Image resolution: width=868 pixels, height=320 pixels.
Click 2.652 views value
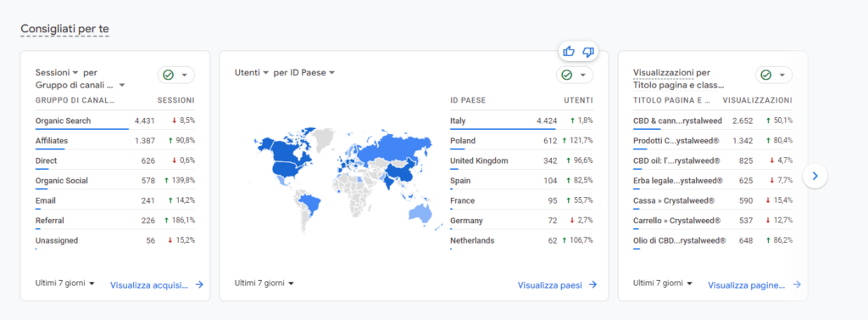[x=743, y=121]
